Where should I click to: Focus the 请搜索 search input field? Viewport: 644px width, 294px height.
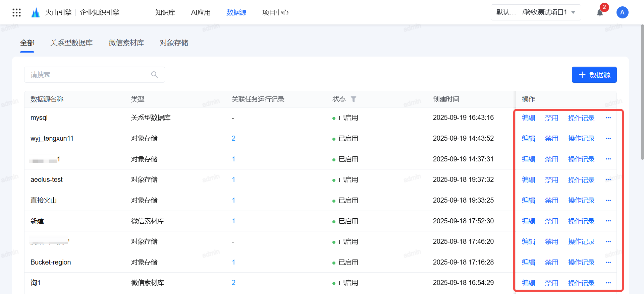pyautogui.click(x=87, y=75)
